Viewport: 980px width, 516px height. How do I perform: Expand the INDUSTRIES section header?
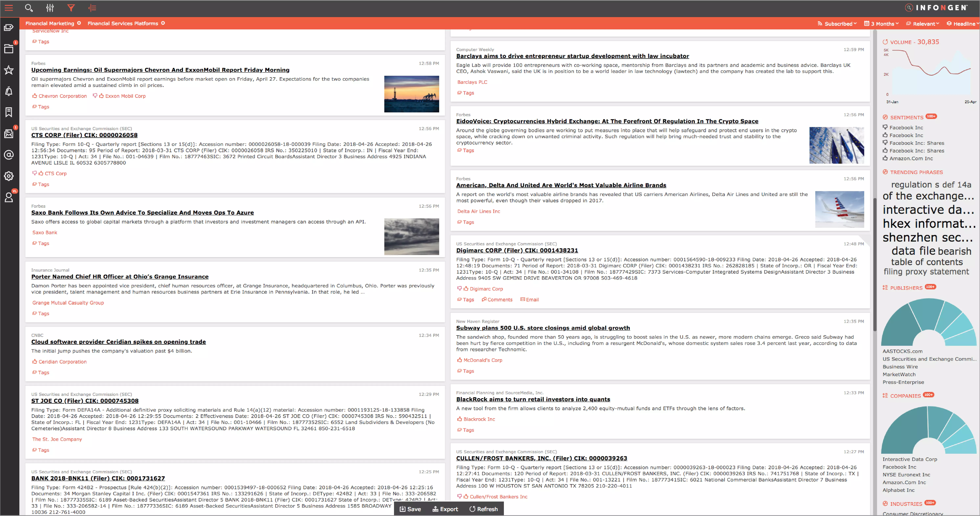tap(906, 504)
